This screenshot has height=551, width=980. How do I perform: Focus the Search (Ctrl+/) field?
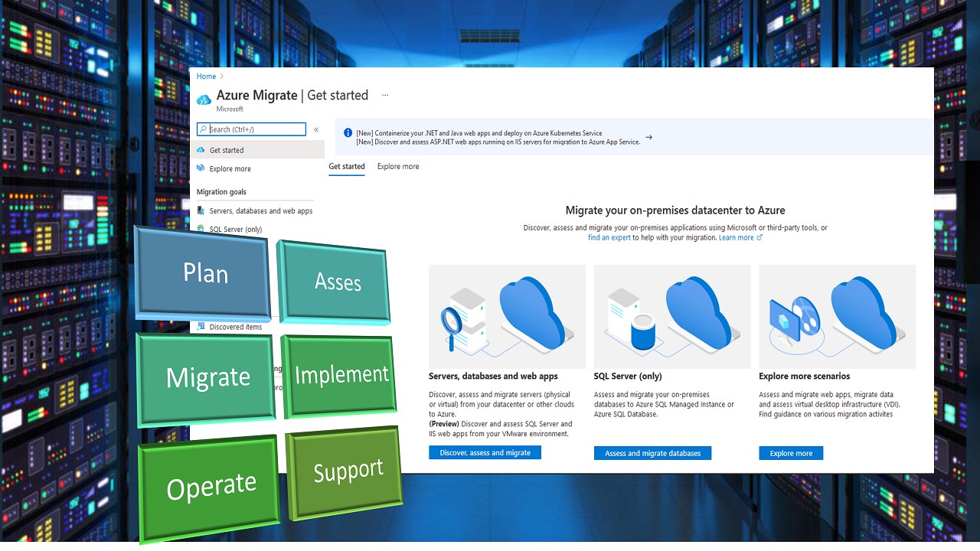point(251,129)
